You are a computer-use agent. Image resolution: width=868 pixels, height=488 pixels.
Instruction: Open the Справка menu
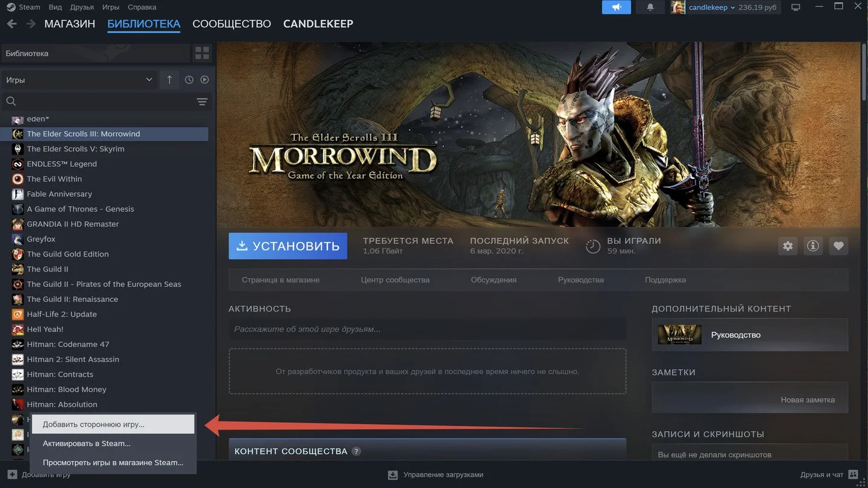coord(142,7)
